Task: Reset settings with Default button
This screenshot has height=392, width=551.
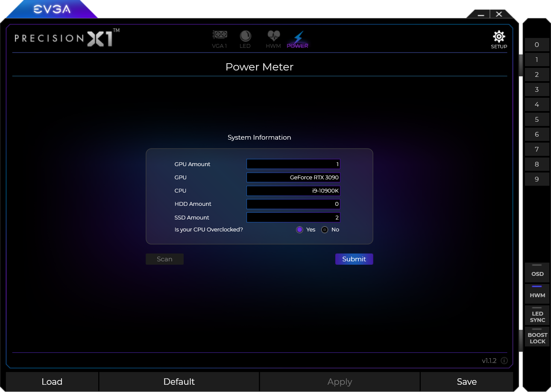Action: (x=179, y=382)
